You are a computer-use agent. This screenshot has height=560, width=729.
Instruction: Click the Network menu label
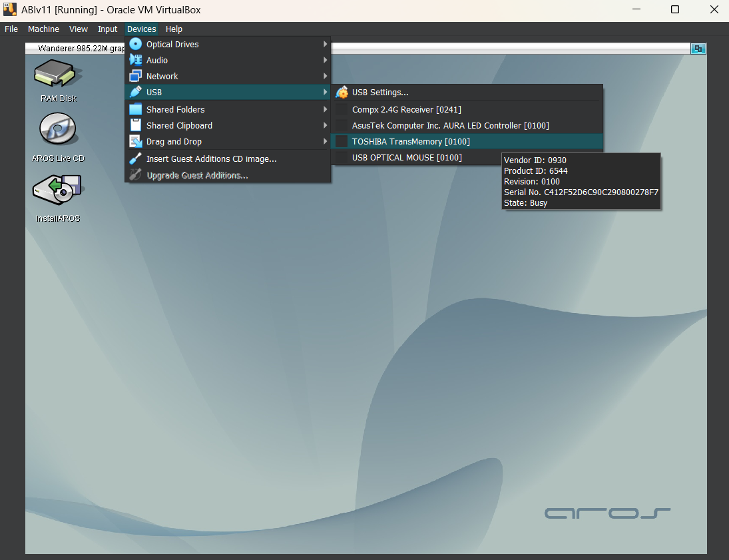click(x=162, y=76)
